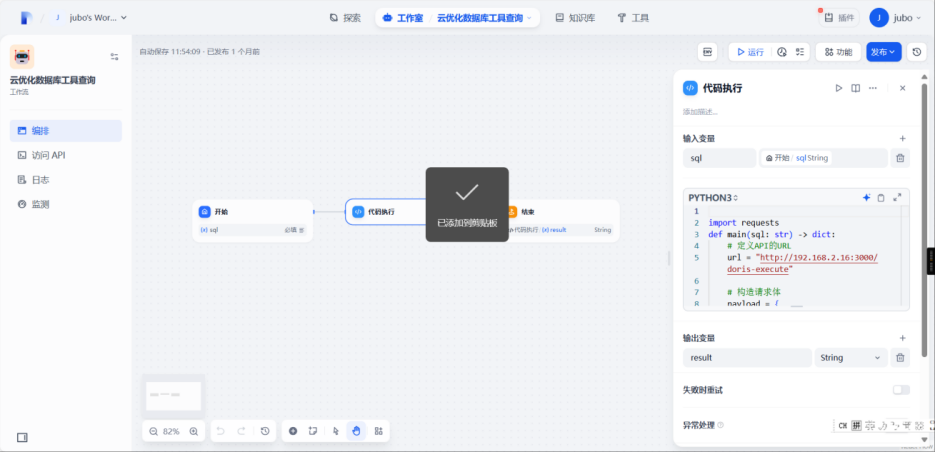Screen dimensions: 935x453
Task: Collapse the left sidebar panel
Action: pos(22,437)
